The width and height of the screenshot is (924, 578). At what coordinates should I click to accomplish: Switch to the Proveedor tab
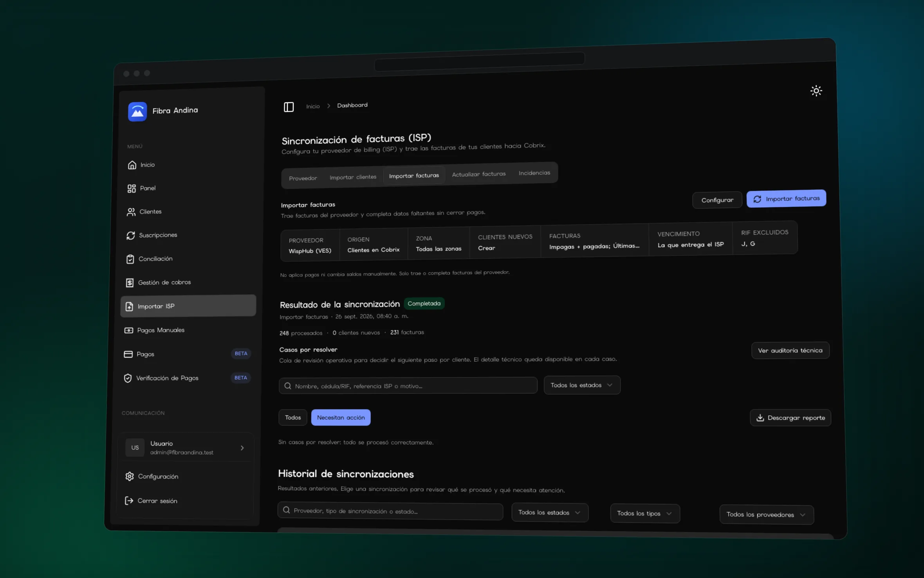(303, 178)
